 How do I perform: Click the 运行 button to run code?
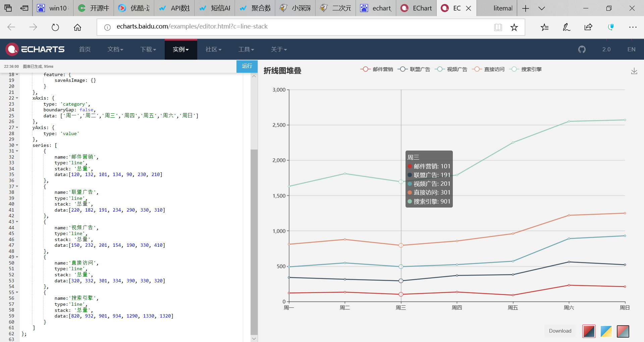click(247, 66)
